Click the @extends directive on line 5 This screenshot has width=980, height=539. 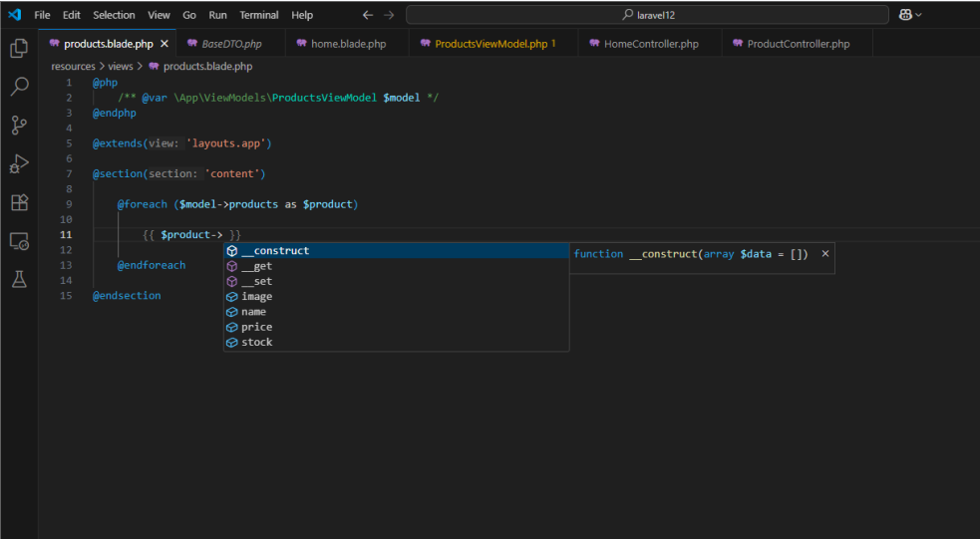coord(118,143)
